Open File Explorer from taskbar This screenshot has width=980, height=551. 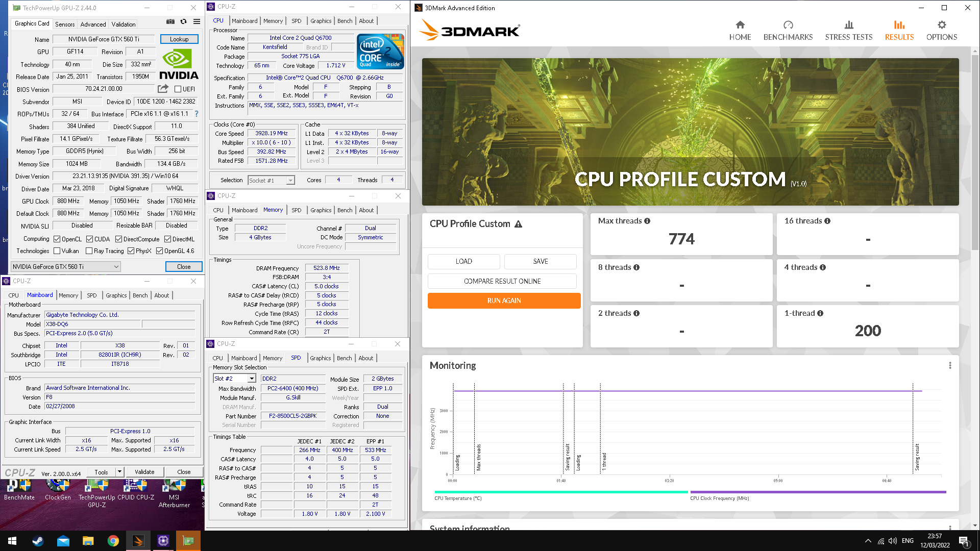pyautogui.click(x=88, y=541)
